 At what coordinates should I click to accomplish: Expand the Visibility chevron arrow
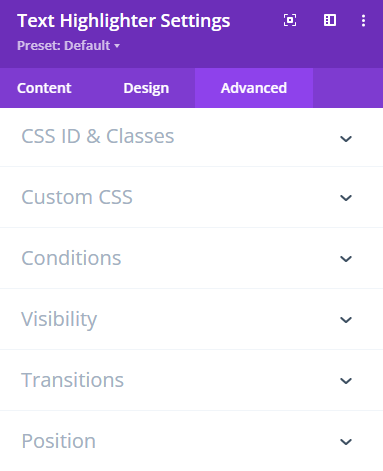(x=346, y=320)
